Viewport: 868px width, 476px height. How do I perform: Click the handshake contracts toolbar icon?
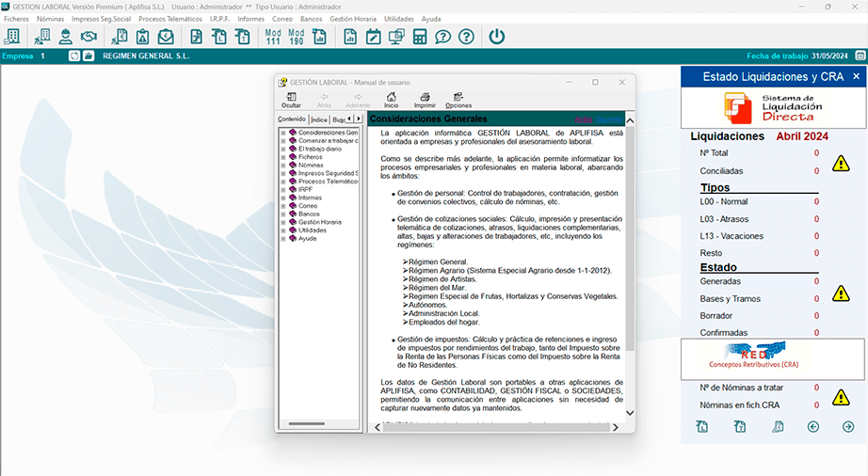tap(88, 37)
